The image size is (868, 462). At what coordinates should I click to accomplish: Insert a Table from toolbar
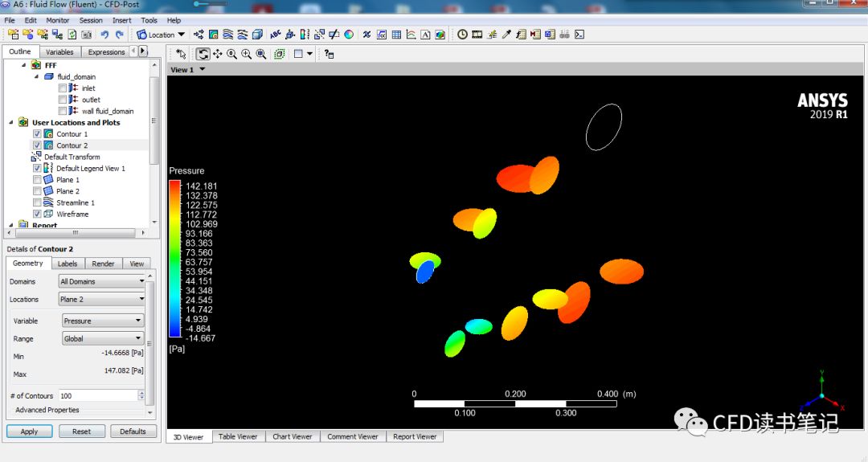point(396,35)
